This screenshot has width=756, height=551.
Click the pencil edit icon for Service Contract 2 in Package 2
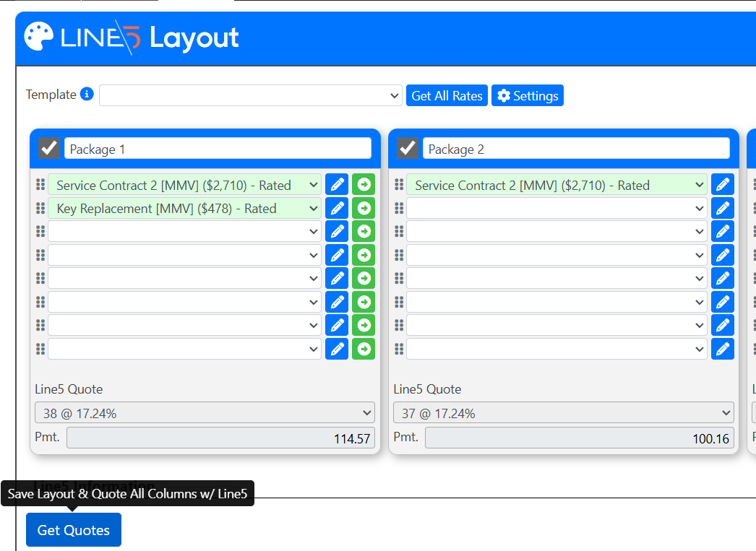click(x=722, y=185)
